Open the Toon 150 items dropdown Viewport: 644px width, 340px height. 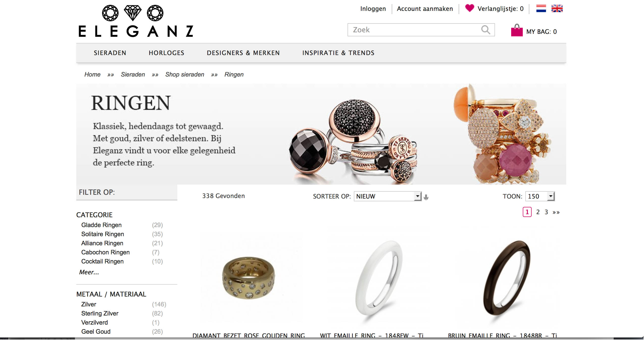tap(540, 196)
